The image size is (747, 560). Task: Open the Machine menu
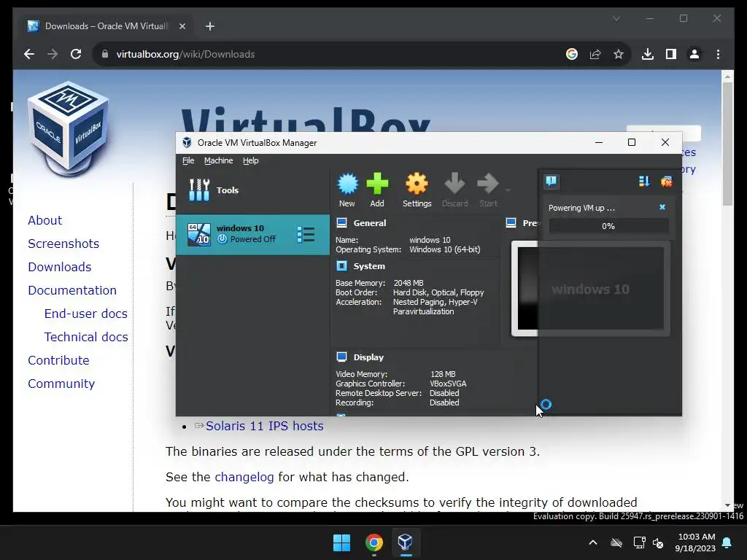pyautogui.click(x=219, y=160)
